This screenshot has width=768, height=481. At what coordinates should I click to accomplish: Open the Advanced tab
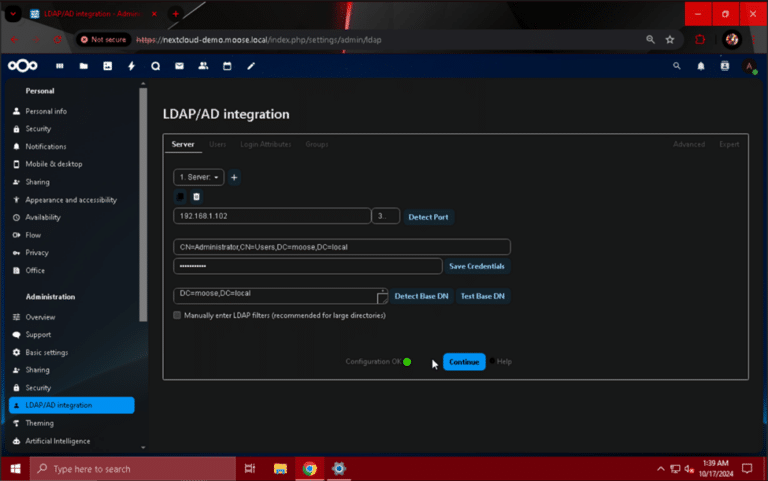click(x=689, y=144)
